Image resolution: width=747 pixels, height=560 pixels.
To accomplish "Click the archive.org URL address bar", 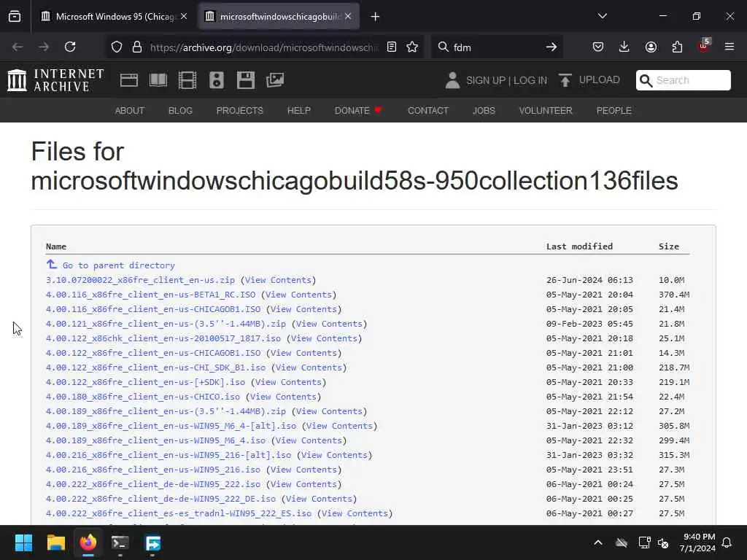I will (264, 47).
